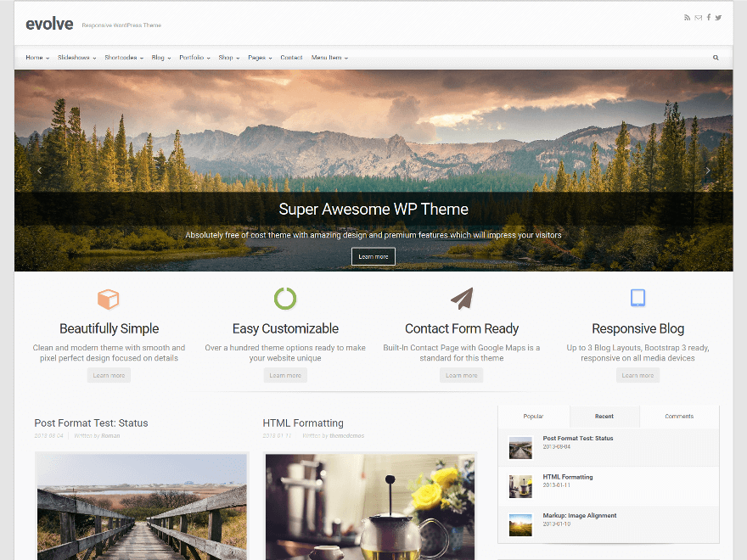Click the email envelope icon

[698, 18]
